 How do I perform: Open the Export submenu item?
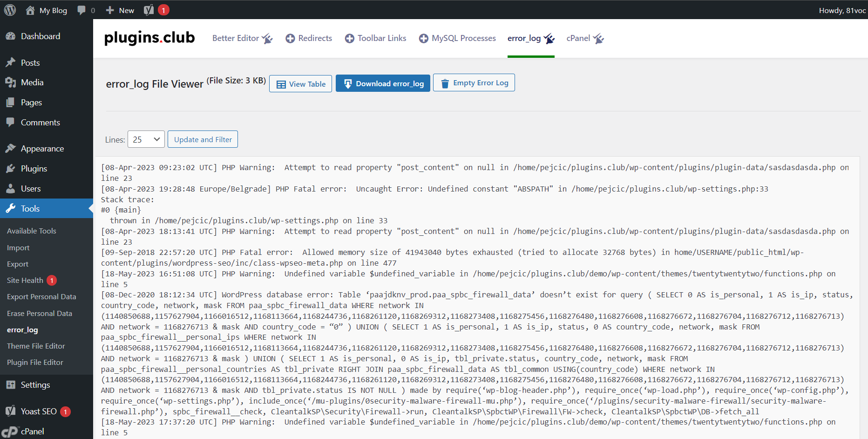point(18,264)
